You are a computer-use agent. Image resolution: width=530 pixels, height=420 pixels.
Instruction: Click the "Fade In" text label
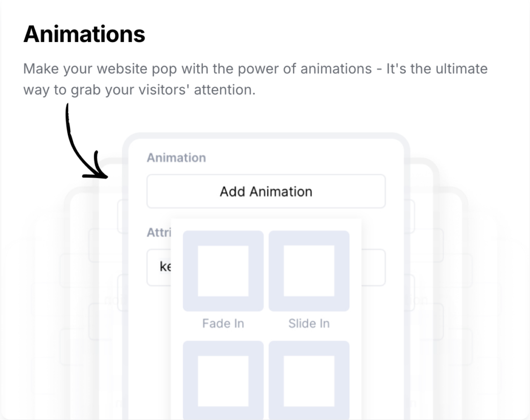[223, 324]
